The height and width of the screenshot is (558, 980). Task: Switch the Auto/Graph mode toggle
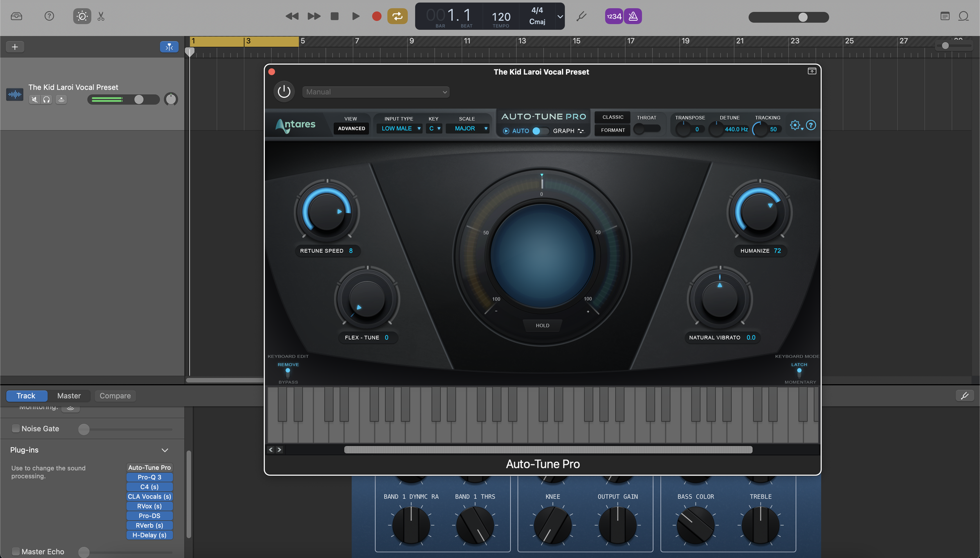pyautogui.click(x=540, y=131)
